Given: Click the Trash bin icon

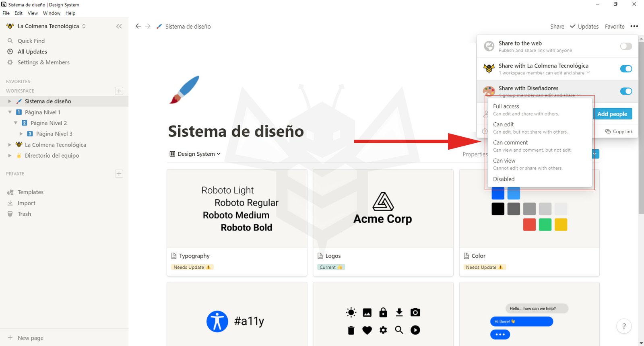Looking at the screenshot, I should 10,214.
